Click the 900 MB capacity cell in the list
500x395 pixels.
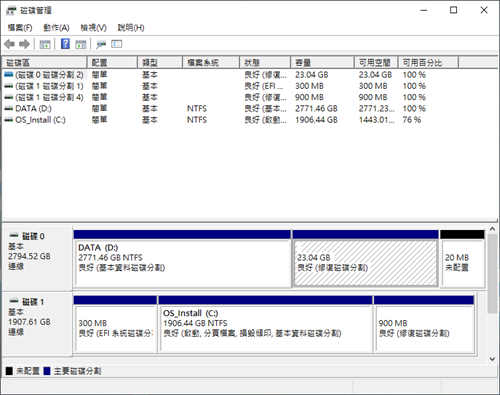(x=309, y=97)
